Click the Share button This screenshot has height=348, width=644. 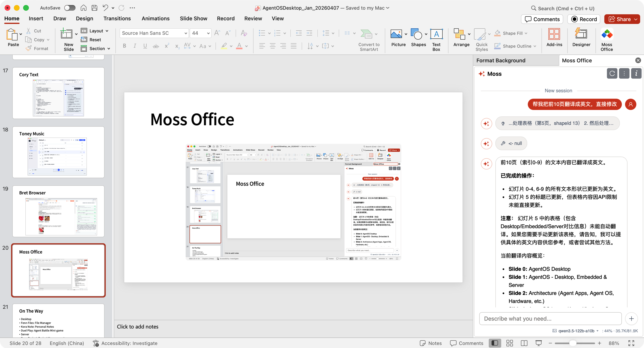click(622, 19)
